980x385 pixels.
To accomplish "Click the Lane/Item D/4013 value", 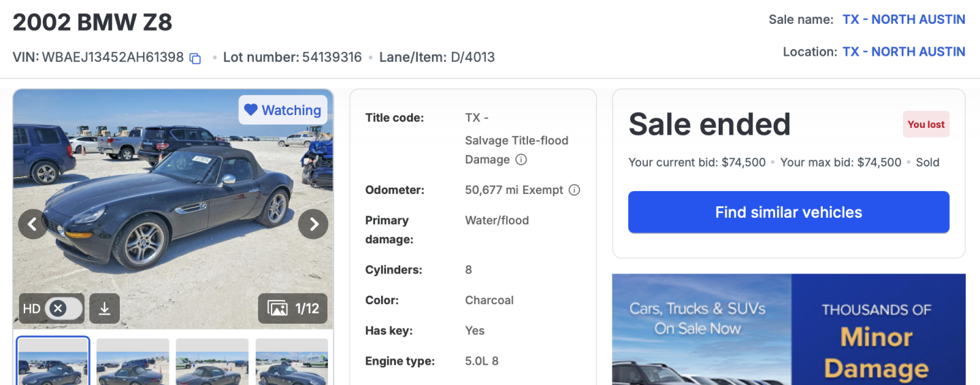I will click(473, 58).
